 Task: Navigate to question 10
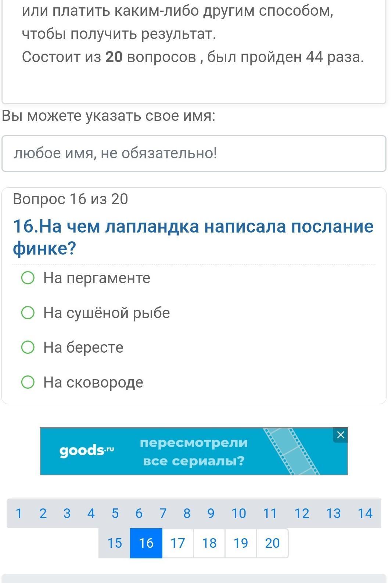(x=239, y=513)
